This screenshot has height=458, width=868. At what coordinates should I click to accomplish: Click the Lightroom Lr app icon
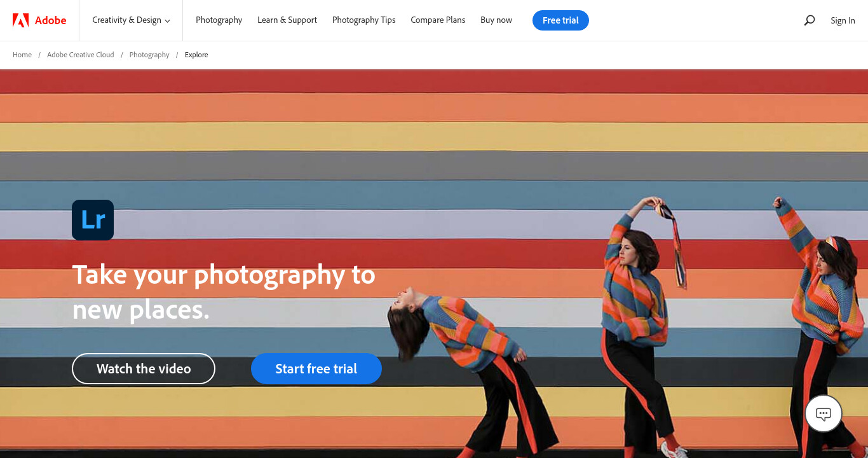(93, 220)
